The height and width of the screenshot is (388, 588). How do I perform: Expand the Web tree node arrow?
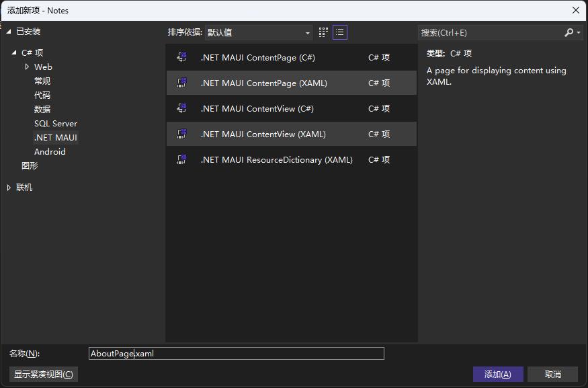[27, 67]
